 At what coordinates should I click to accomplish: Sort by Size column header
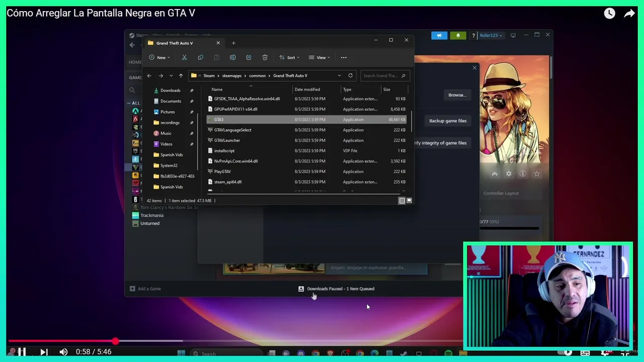[386, 89]
